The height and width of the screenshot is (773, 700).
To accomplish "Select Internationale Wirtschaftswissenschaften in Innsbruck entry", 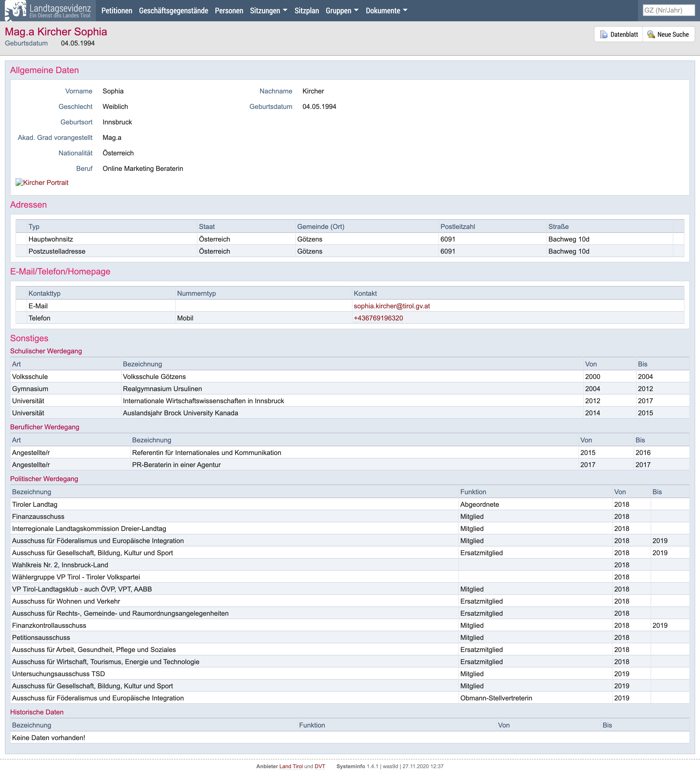I will tap(350, 401).
